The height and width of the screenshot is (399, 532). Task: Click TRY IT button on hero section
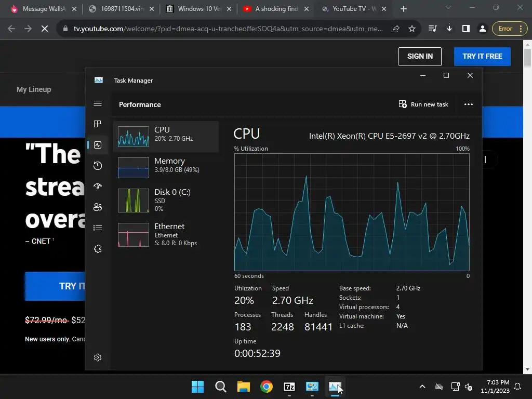(55, 286)
